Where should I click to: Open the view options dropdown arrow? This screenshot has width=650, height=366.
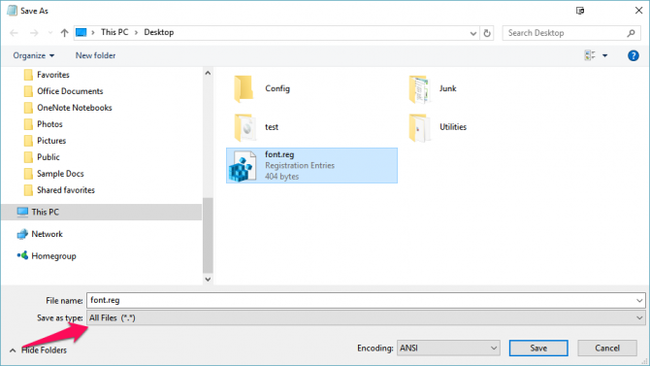coord(605,56)
